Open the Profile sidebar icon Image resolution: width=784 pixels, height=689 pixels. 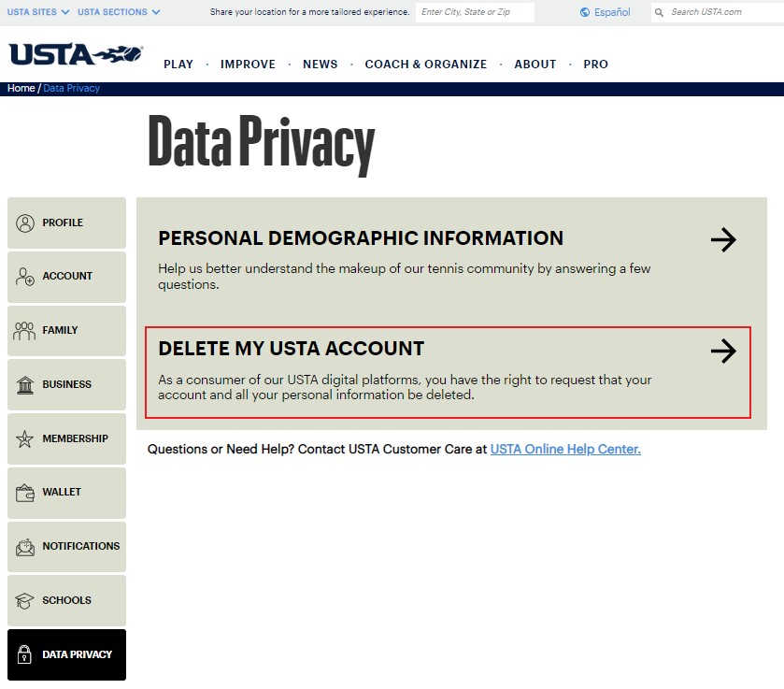(25, 223)
